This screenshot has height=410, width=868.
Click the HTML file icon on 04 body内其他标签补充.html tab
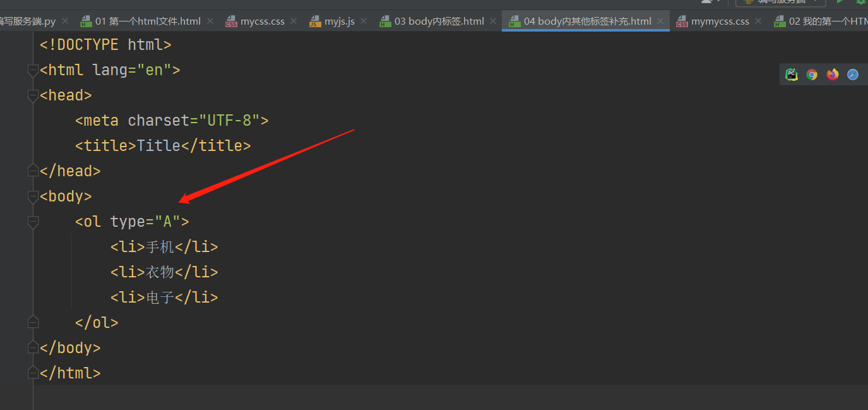(514, 21)
